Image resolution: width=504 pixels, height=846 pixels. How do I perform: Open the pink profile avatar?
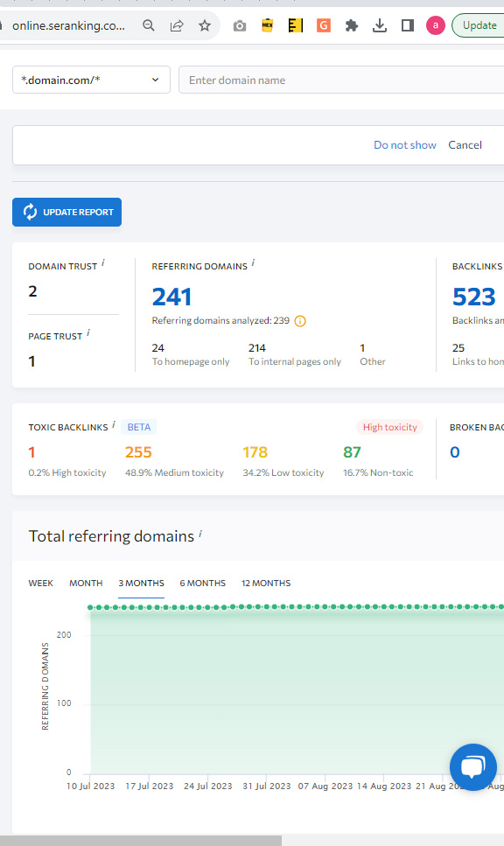(x=436, y=25)
